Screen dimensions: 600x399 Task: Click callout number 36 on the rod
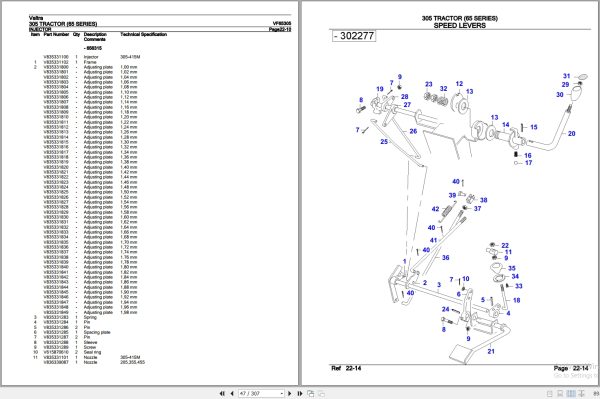(445, 258)
